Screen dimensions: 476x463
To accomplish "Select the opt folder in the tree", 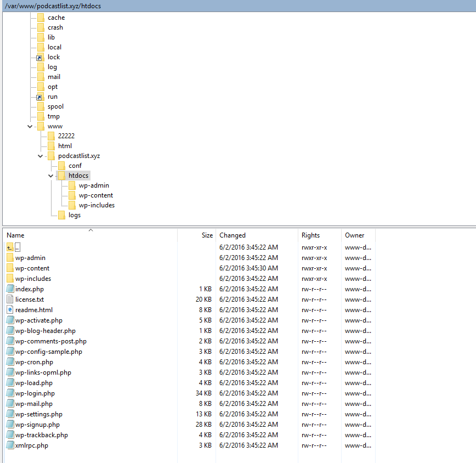I will click(x=53, y=87).
